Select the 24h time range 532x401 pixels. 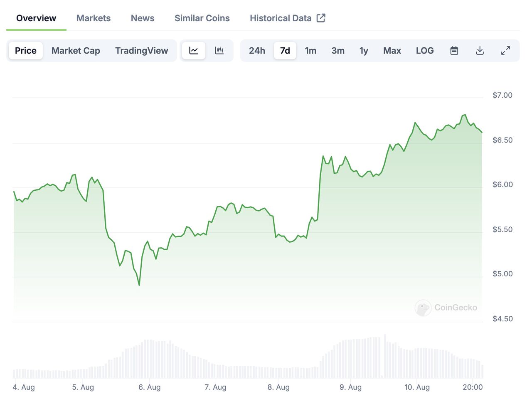257,51
